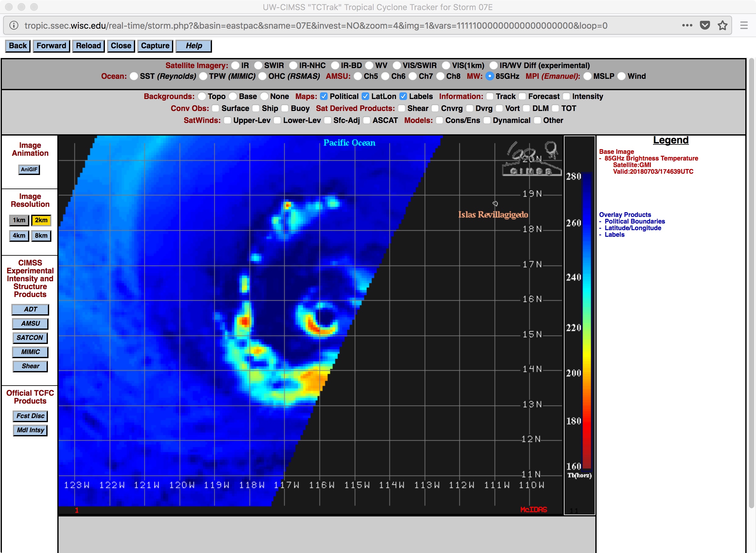Select AMSU Ch8 radio button
Screen dimensions: 756x553
pyautogui.click(x=440, y=76)
